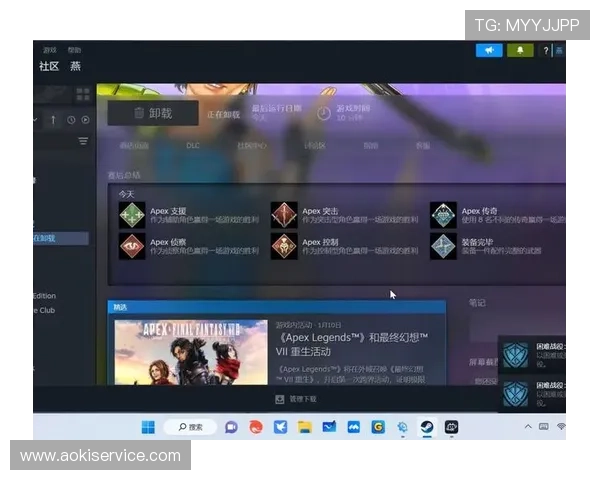Screen dimensions: 600x480
Task: Open the 帮助 menu in top bar
Action: click(x=74, y=50)
